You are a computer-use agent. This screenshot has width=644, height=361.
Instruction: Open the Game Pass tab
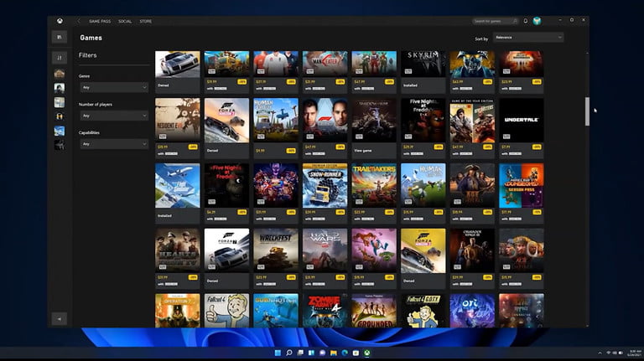click(100, 21)
